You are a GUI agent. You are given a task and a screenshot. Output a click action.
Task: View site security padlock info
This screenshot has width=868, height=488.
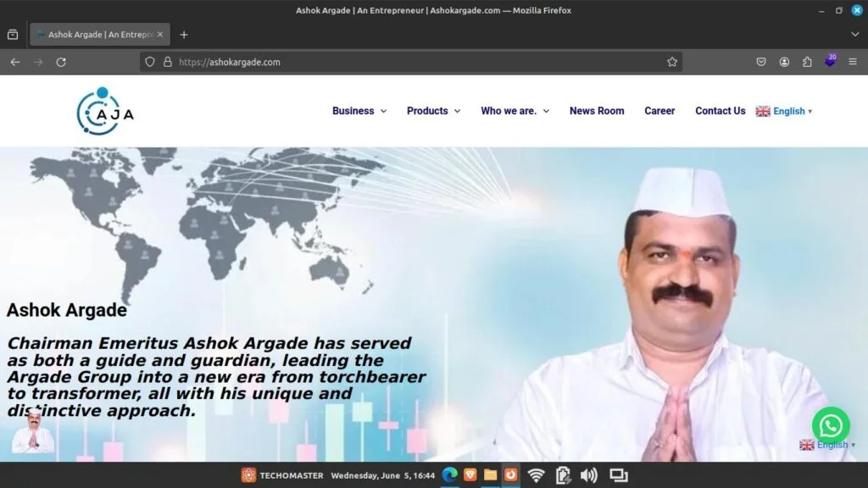tap(167, 62)
